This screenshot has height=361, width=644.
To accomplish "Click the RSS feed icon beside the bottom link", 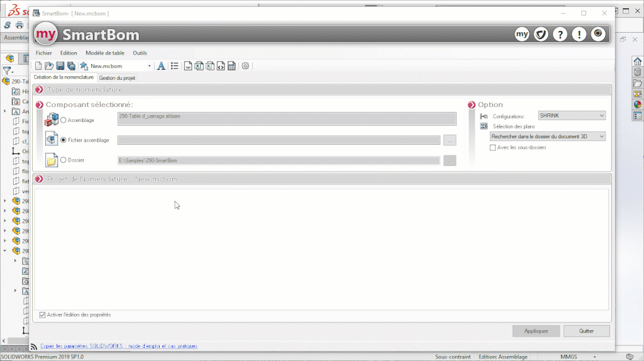I will (34, 346).
